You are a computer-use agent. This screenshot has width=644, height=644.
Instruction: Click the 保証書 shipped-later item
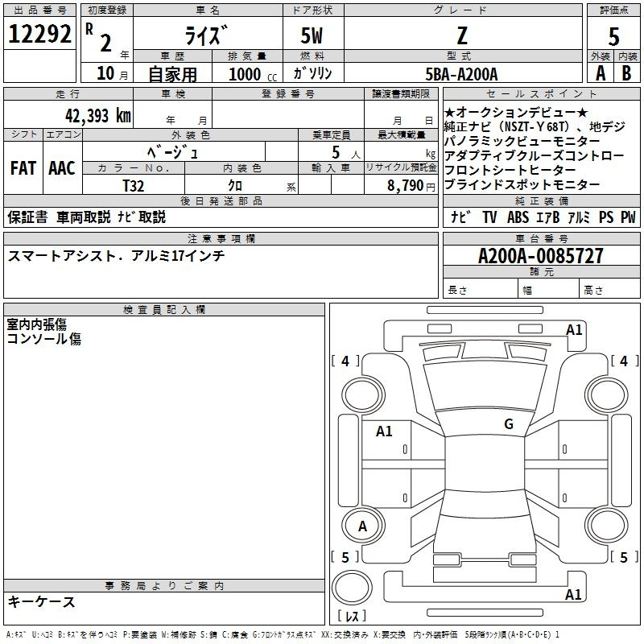click(27, 217)
